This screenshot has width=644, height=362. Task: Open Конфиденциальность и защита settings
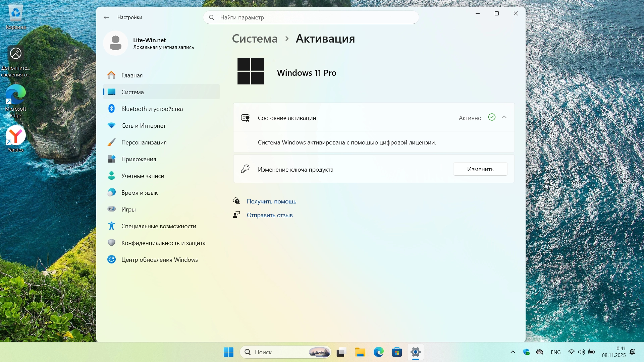click(163, 243)
